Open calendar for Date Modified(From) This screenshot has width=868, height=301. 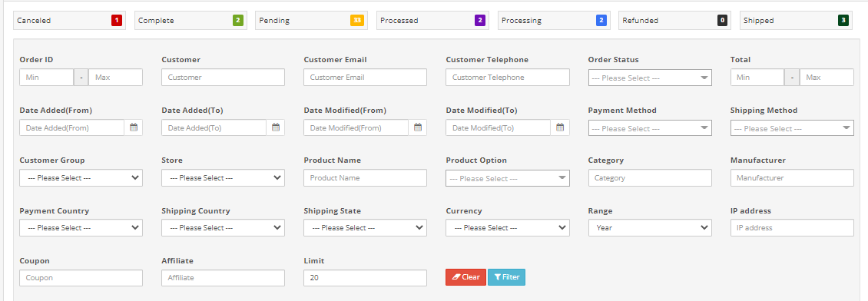pos(418,127)
